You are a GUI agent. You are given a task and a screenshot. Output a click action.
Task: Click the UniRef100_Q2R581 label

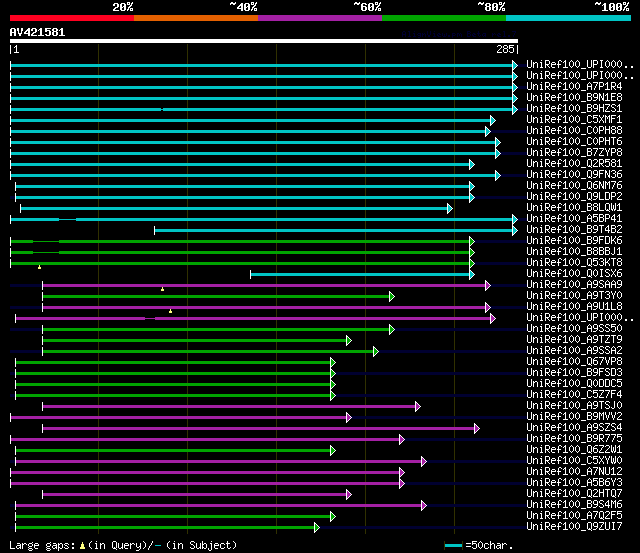pos(574,164)
